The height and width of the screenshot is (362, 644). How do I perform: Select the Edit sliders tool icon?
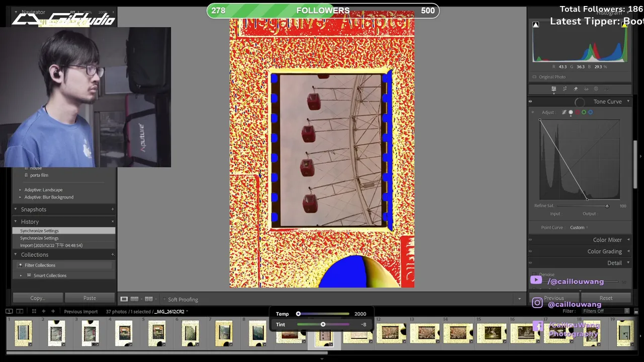(x=553, y=89)
